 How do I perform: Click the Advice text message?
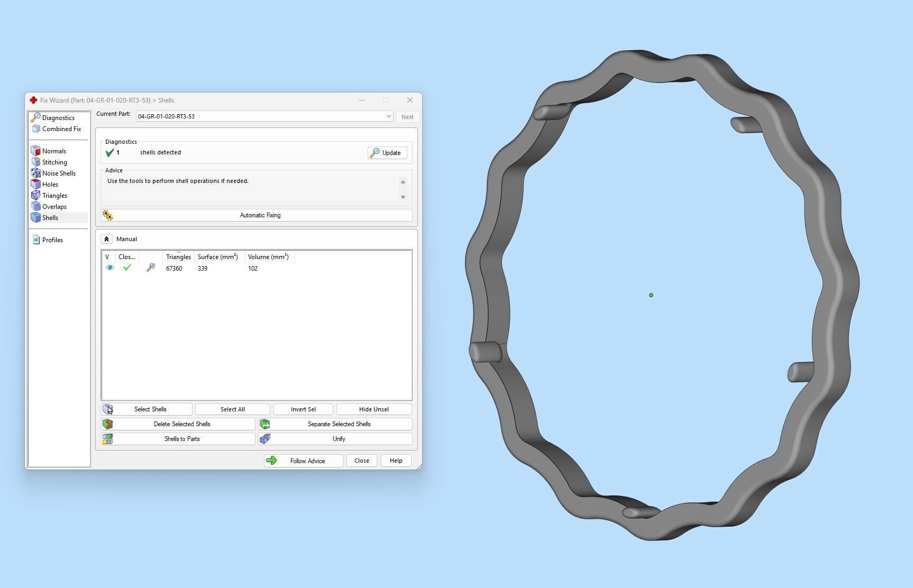point(178,181)
